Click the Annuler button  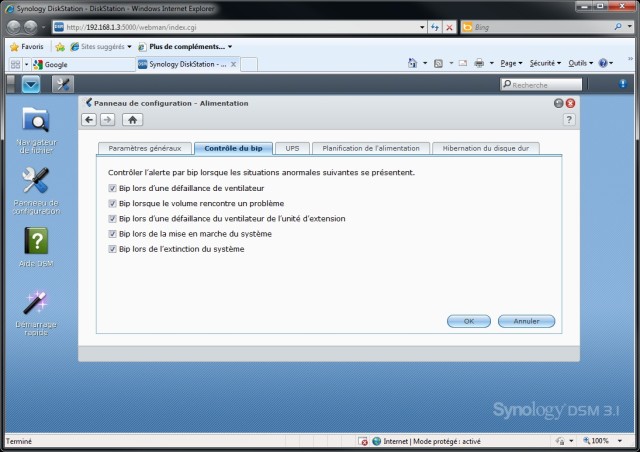[526, 321]
